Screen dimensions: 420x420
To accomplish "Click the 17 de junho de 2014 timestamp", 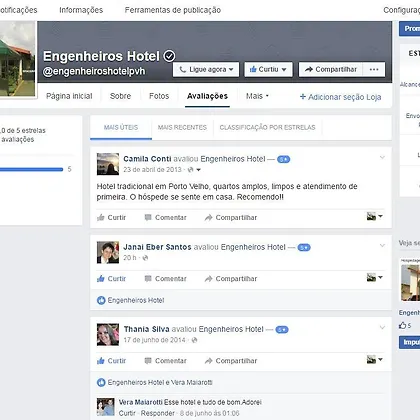I will point(154,340).
